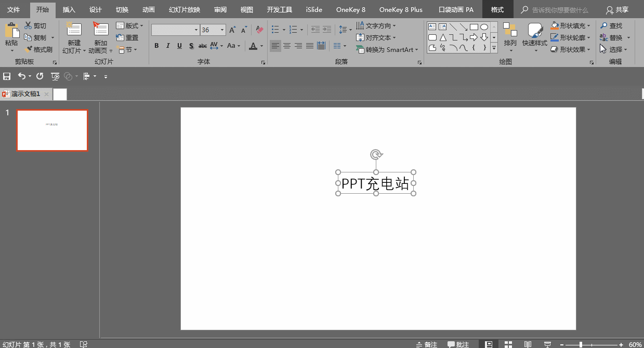The image size is (644, 348).
Task: Open the Animations (动画) ribbon tab
Action: [148, 10]
